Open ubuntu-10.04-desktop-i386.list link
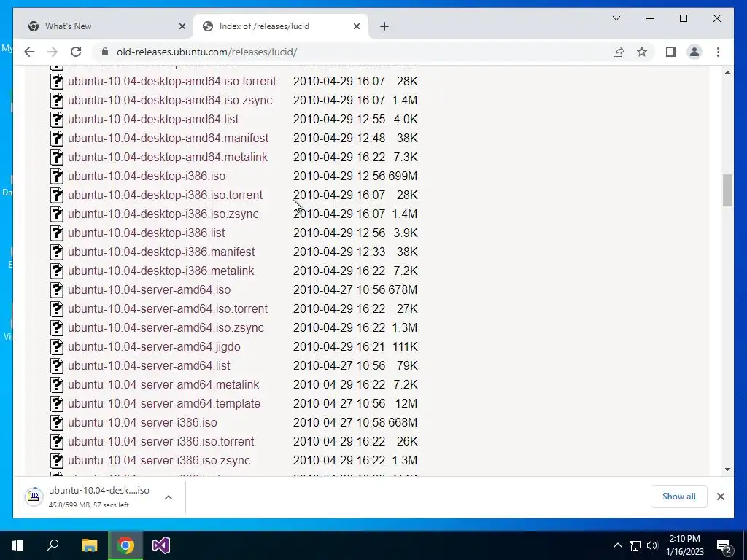The image size is (747, 560). [x=146, y=233]
